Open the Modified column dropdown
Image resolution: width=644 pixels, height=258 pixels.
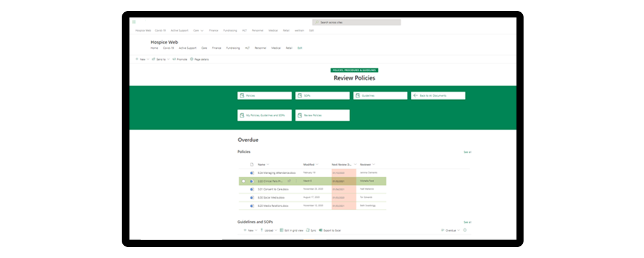[x=317, y=164]
